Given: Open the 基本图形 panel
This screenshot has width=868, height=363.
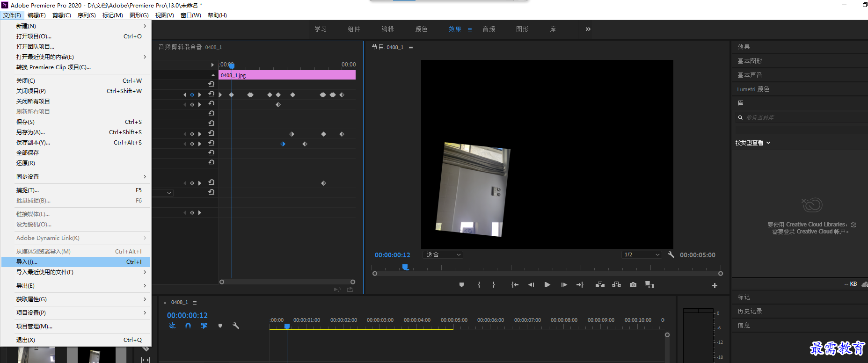Looking at the screenshot, I should pyautogui.click(x=750, y=61).
